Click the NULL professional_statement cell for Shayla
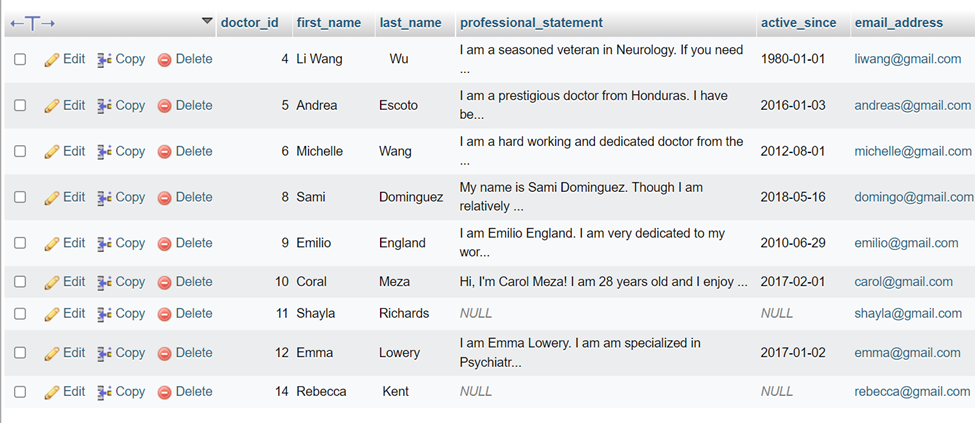This screenshot has height=423, width=975. pyautogui.click(x=476, y=314)
